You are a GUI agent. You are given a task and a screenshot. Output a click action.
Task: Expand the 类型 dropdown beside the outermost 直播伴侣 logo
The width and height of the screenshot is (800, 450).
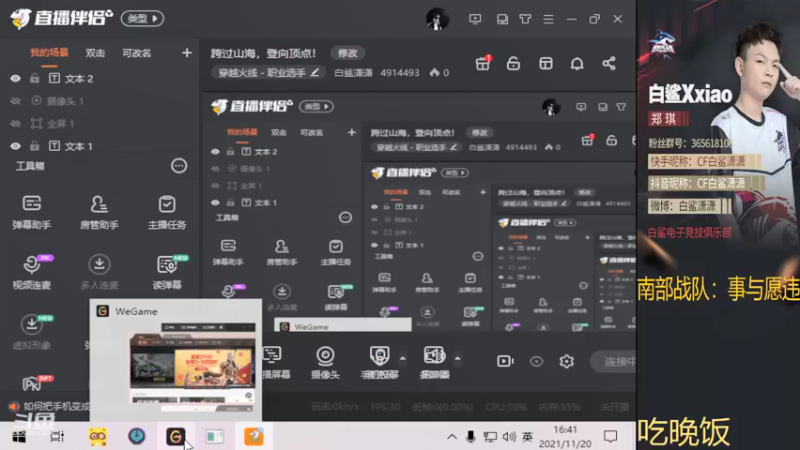coord(142,19)
